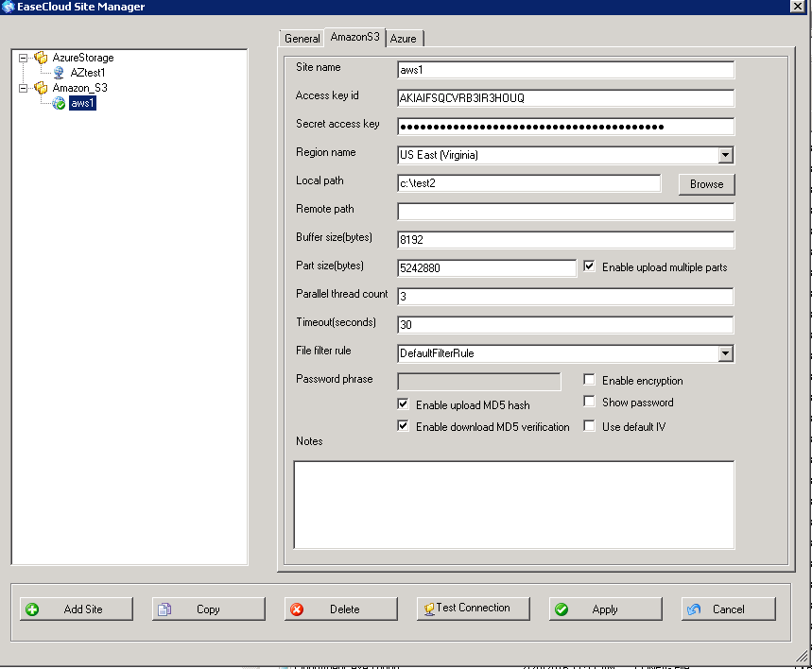812x669 pixels.
Task: Click the Add Site button
Action: [x=77, y=609]
